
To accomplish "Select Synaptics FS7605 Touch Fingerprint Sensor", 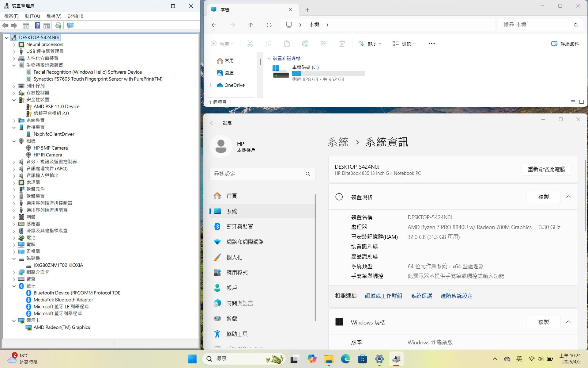I will [98, 79].
